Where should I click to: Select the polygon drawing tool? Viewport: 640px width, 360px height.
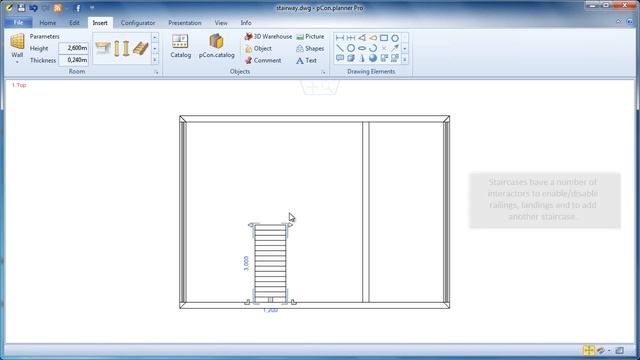click(x=395, y=38)
